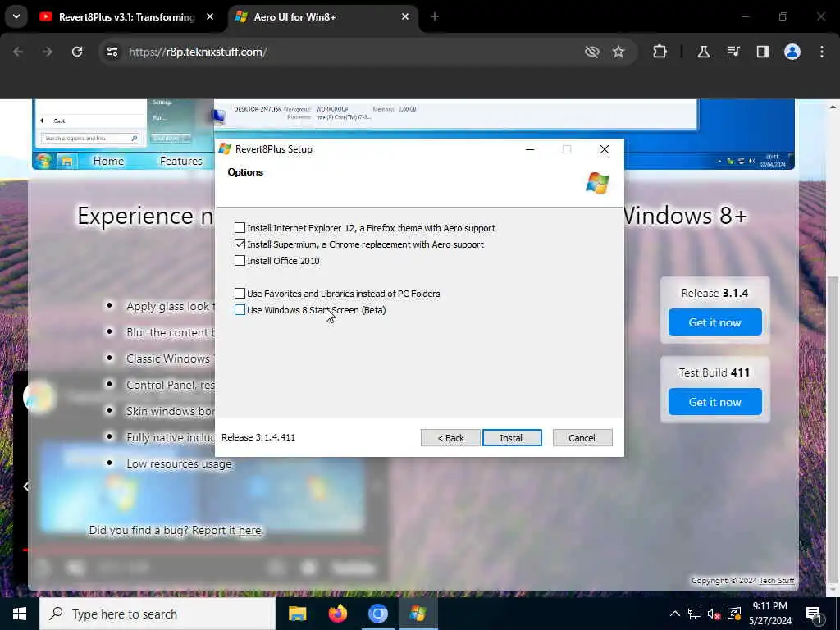Open File Explorer from the taskbar
The image size is (840, 630).
(297, 614)
